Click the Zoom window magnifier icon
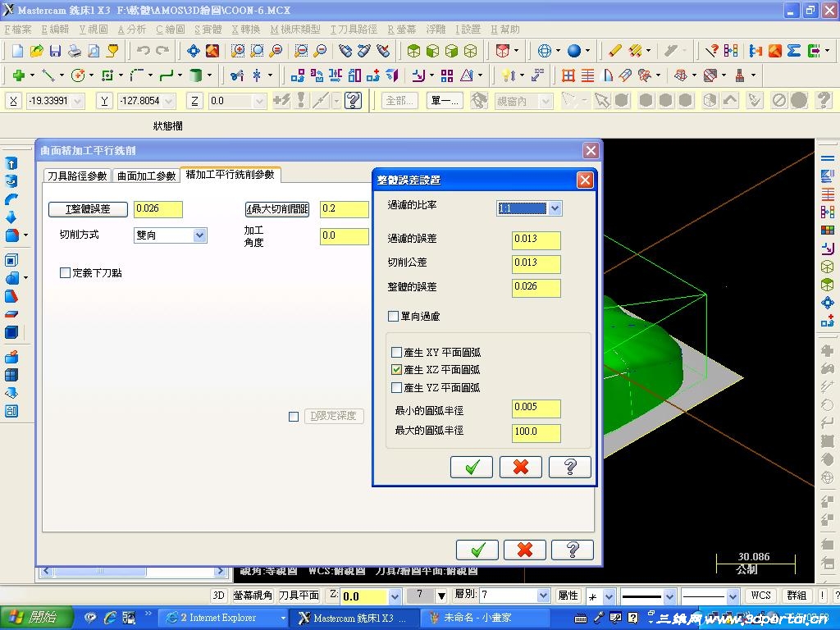Screen dimensions: 840x630 click(x=238, y=51)
